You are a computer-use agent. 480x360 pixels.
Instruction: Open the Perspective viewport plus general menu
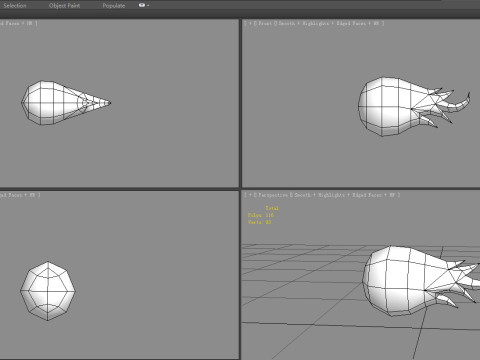250,195
